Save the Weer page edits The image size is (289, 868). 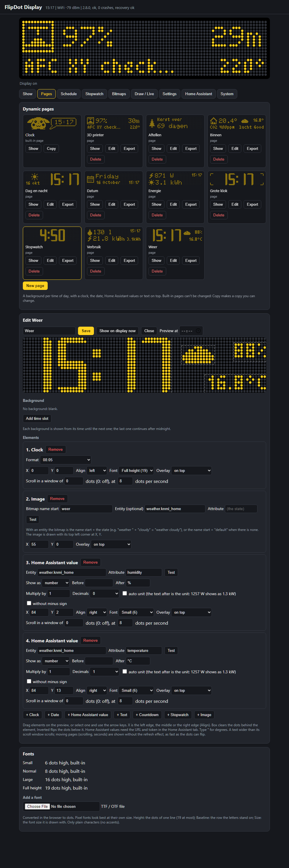(86, 331)
